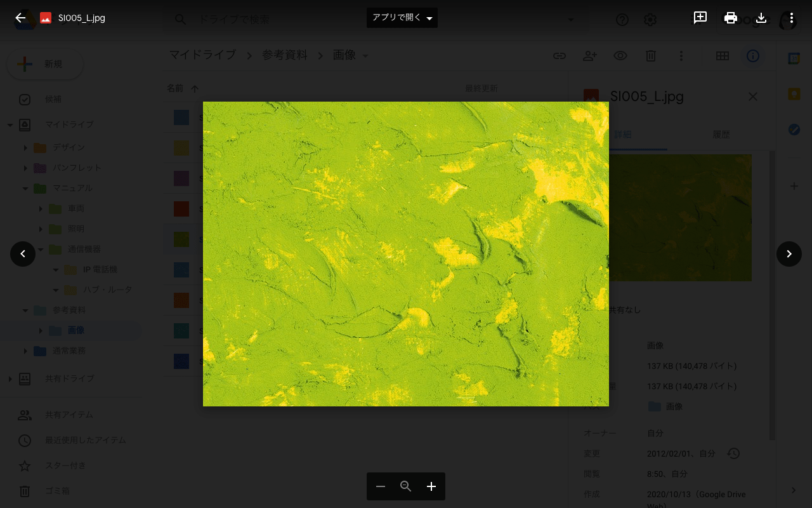The width and height of the screenshot is (812, 508).
Task: Open toolbar more options dots
Action: click(x=681, y=56)
